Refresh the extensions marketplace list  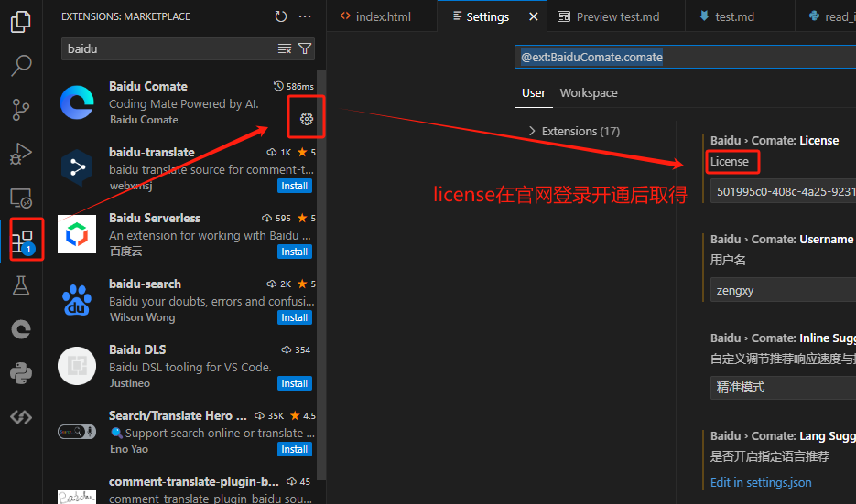[x=280, y=16]
